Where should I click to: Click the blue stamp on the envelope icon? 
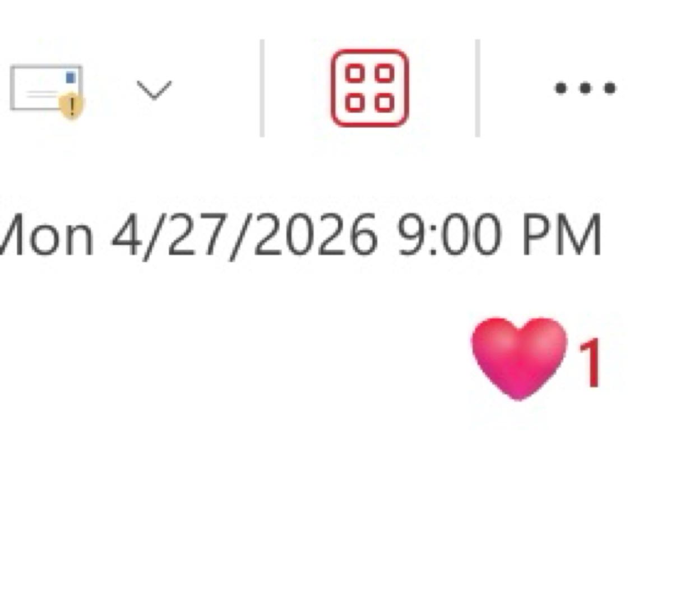coord(71,77)
